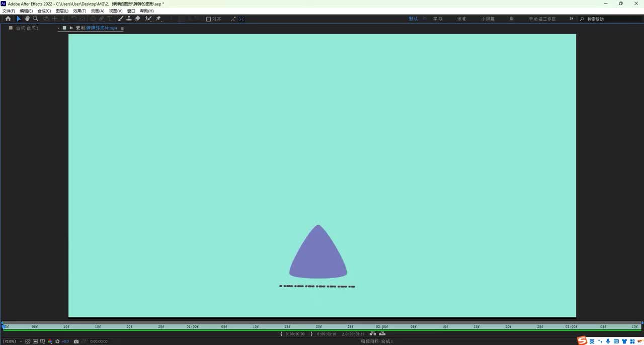
Task: Click the out point 0:00:02:10 value
Action: click(327, 334)
